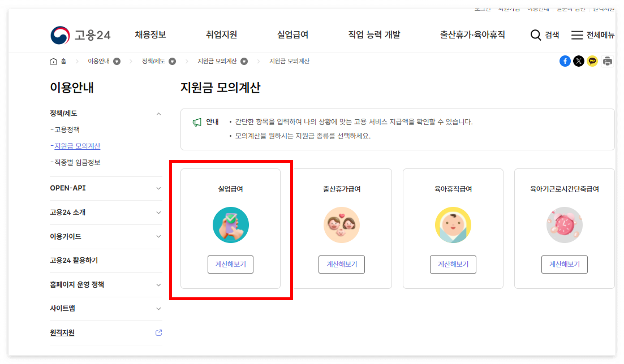Viewport: 624px width, 364px height.
Task: Share the page via the KakaoTalk icon
Action: 592,60
